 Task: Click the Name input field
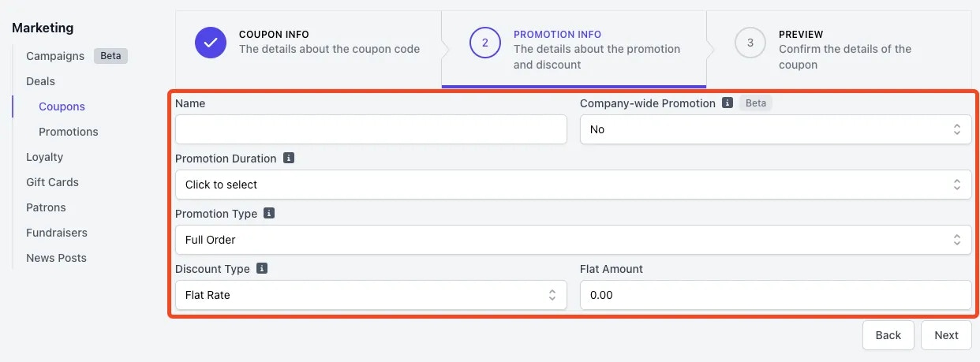[x=371, y=129]
